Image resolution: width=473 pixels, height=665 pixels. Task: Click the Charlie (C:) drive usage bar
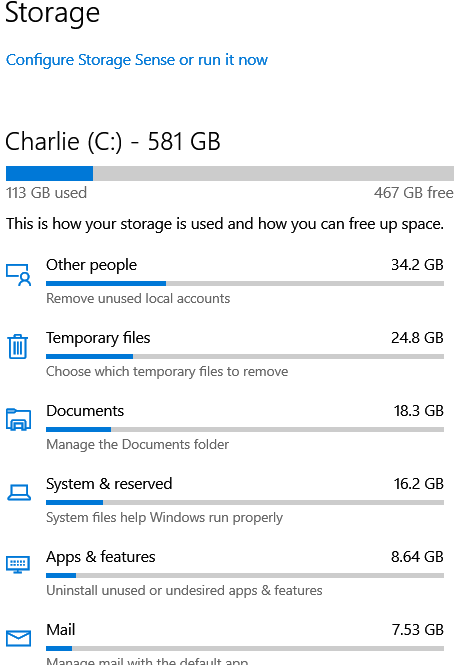coord(230,173)
